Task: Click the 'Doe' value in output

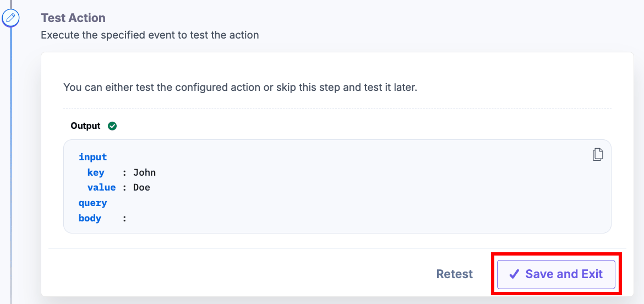Action: pos(142,187)
